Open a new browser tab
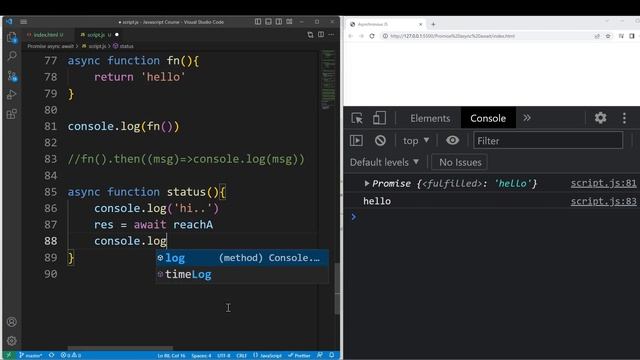The height and width of the screenshot is (360, 640). pos(433,24)
